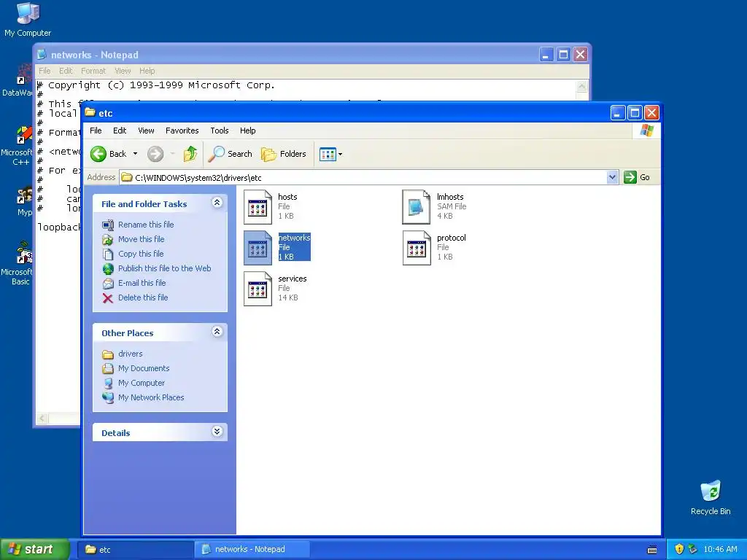Click the Copy this file link
Image resolution: width=747 pixels, height=560 pixels.
point(141,254)
